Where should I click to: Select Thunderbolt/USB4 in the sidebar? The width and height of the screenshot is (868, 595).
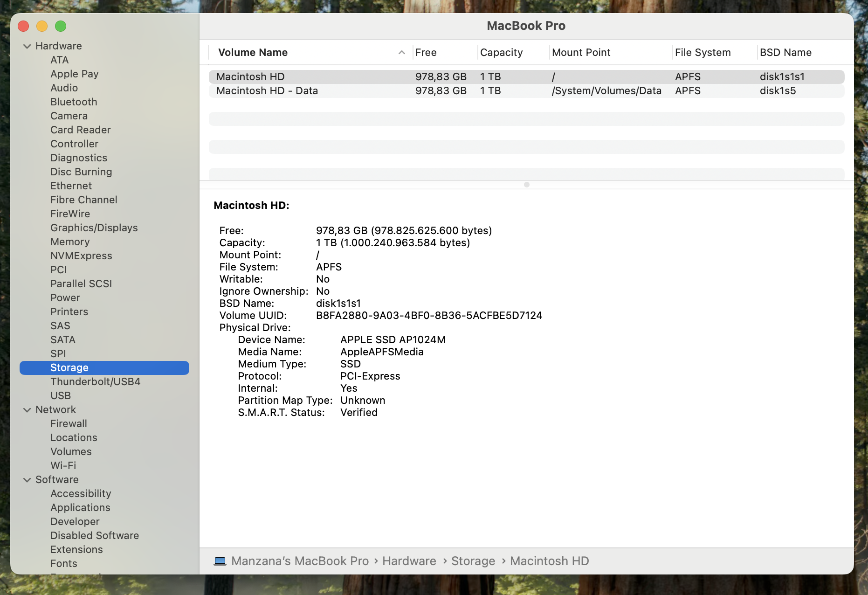point(95,382)
